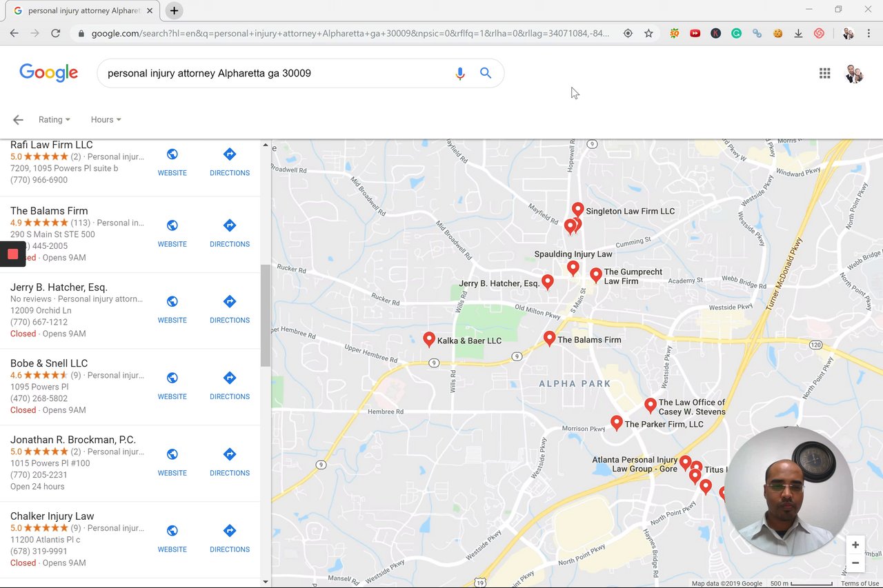Open Jonathan R. Brockman, P.C. listing
Image resolution: width=883 pixels, height=588 pixels.
[x=73, y=440]
